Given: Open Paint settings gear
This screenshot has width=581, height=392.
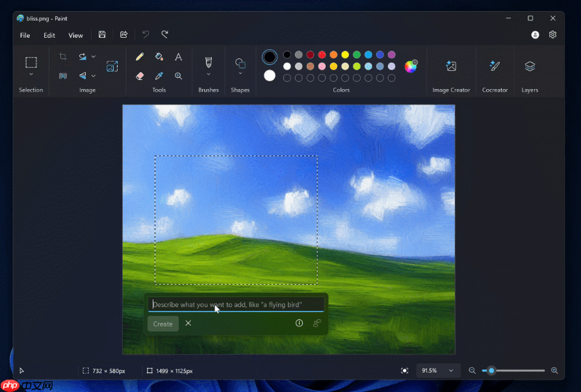Looking at the screenshot, I should (x=552, y=34).
